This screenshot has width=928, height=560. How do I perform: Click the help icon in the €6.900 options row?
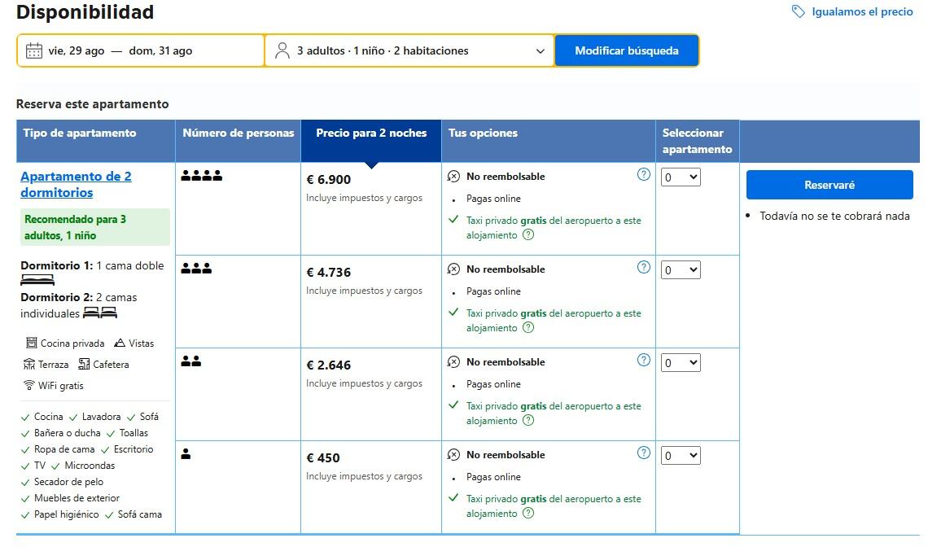pyautogui.click(x=644, y=174)
